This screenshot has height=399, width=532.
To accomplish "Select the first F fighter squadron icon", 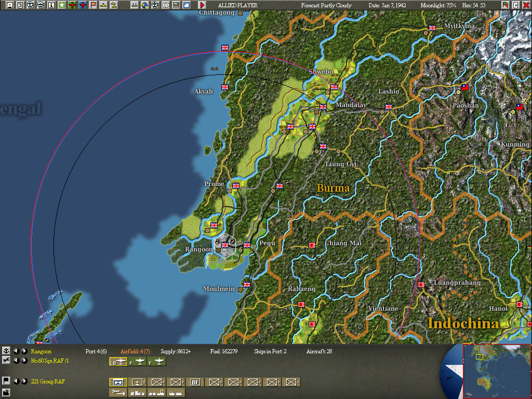I will pos(137,362).
